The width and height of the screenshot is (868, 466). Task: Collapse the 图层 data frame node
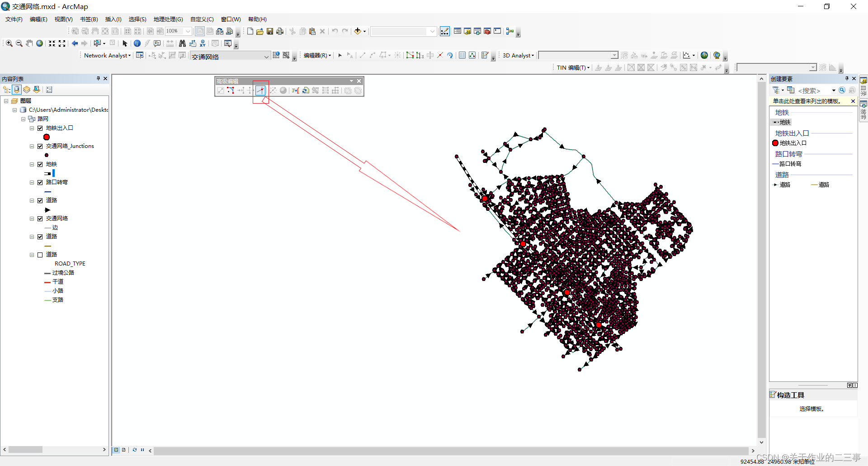(6, 101)
